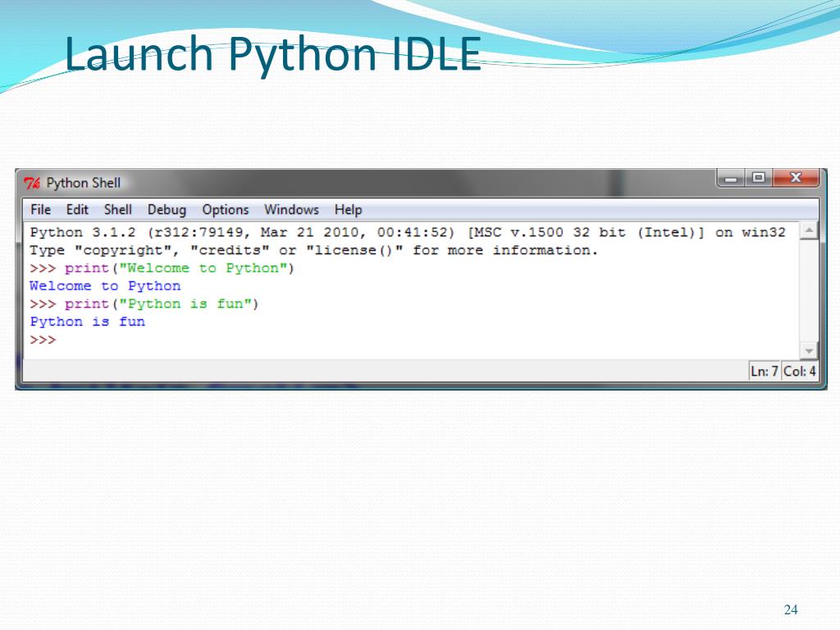Click the 'Col: 4' status indicator

coord(799,372)
